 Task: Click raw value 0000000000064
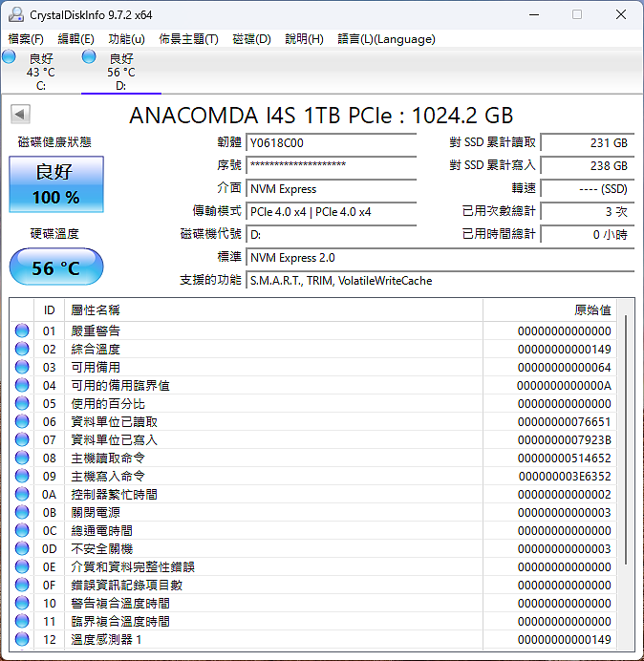click(x=565, y=368)
